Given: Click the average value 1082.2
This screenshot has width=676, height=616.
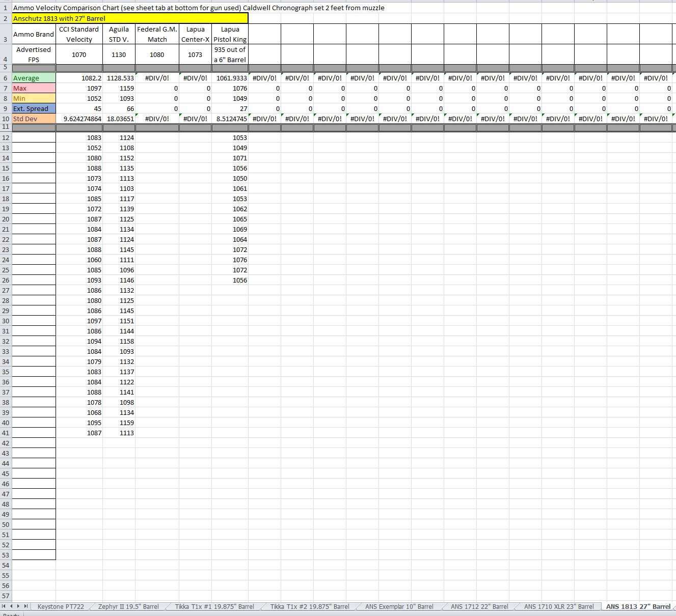Looking at the screenshot, I should 79,78.
